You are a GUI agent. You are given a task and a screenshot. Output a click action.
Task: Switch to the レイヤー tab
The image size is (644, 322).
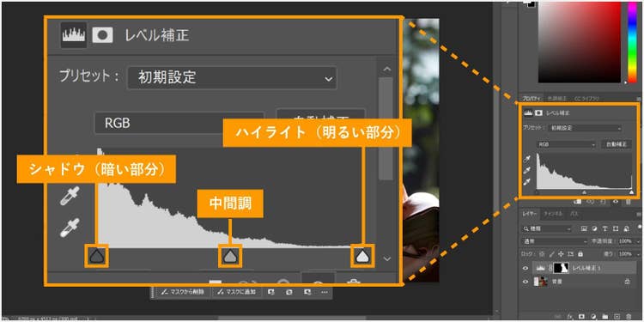[530, 214]
